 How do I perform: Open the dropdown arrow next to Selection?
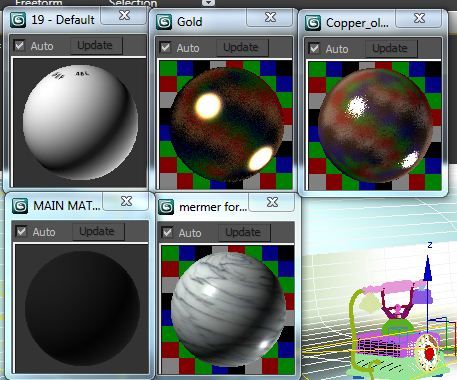(209, 3)
